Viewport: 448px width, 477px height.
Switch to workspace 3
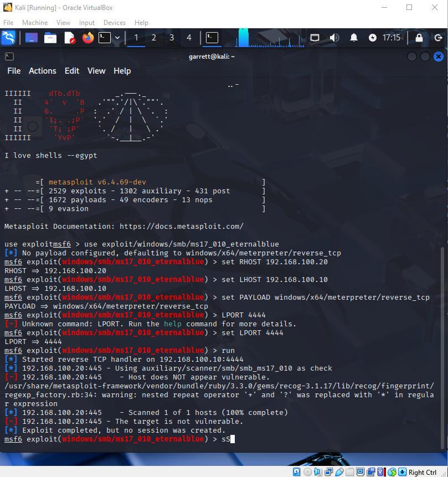[x=172, y=38]
